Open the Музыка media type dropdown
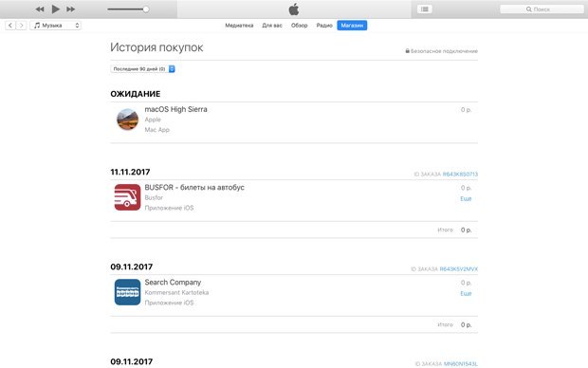This screenshot has height=368, width=588. (56, 25)
